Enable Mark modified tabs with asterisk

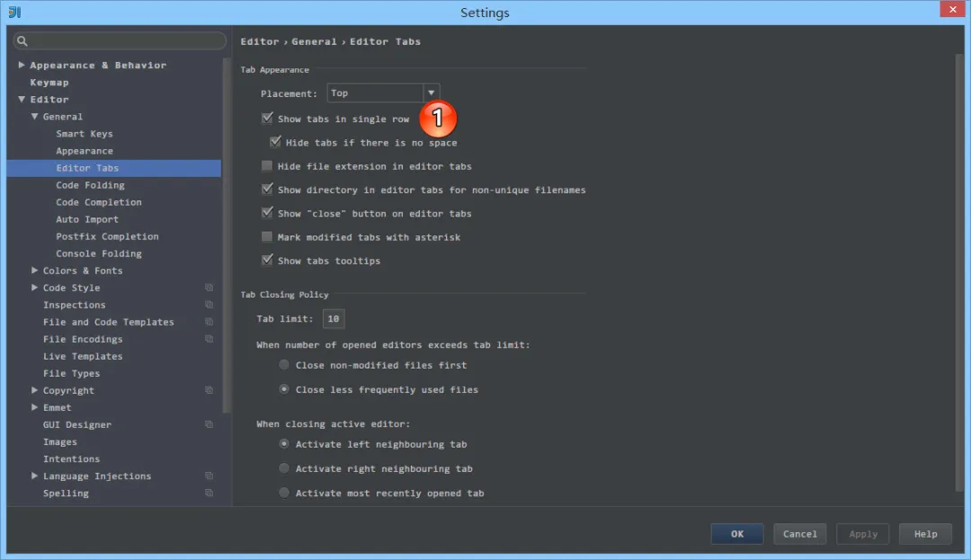[267, 237]
